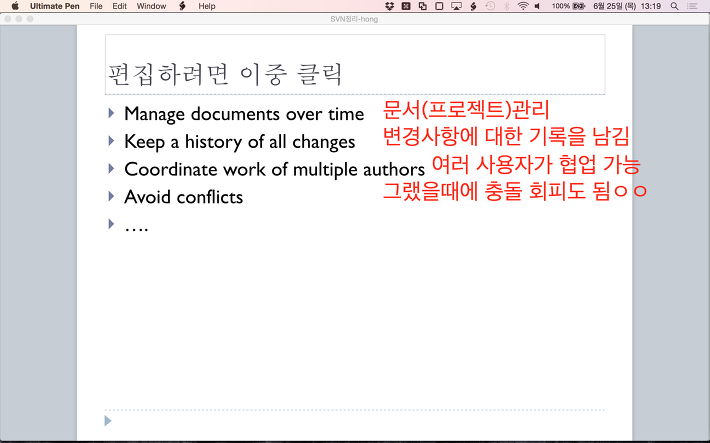Click the footer arrow at slide bottom
This screenshot has height=443, width=710.
pyautogui.click(x=108, y=421)
